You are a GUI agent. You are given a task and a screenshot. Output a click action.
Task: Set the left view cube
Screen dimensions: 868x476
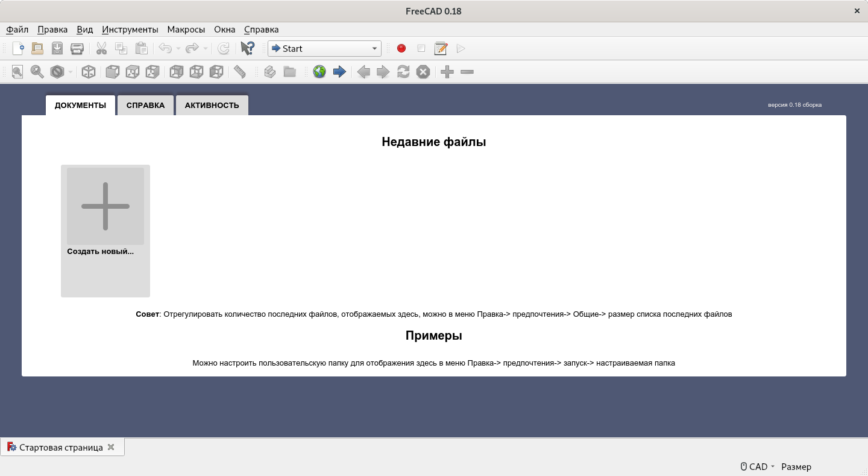[x=216, y=72]
